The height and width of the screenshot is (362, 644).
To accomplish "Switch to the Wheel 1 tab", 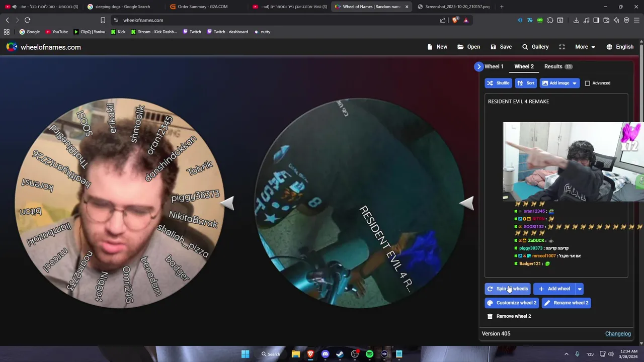I will click(x=494, y=66).
